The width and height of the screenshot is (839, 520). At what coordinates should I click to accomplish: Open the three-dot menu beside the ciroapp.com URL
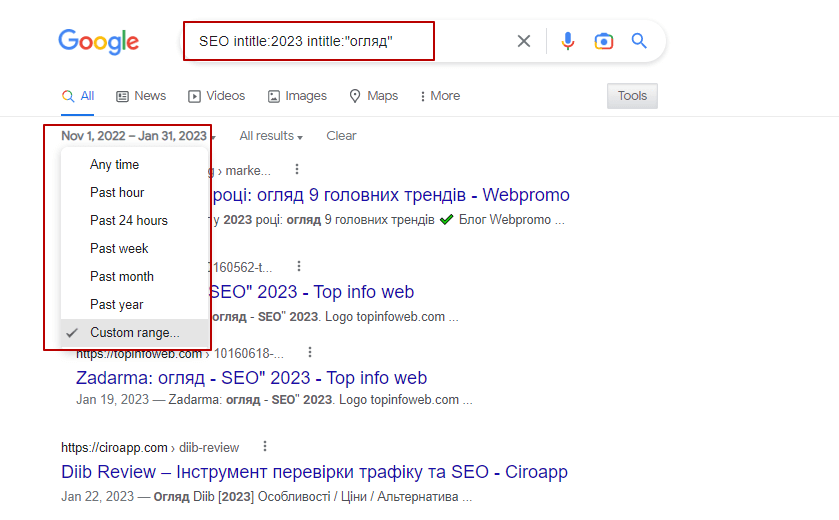pyautogui.click(x=265, y=446)
